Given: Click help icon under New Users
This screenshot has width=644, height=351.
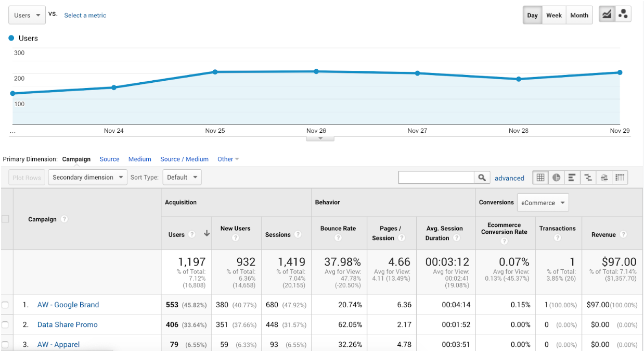Looking at the screenshot, I should point(235,238).
